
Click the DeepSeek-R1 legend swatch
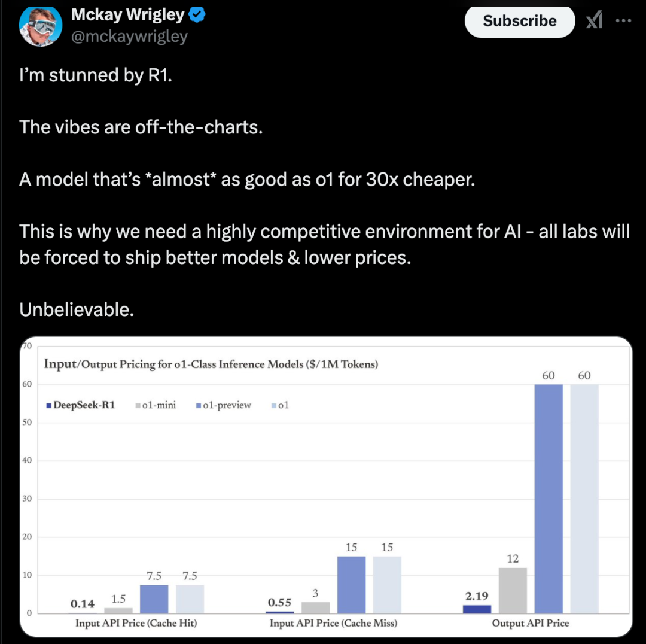(x=48, y=405)
